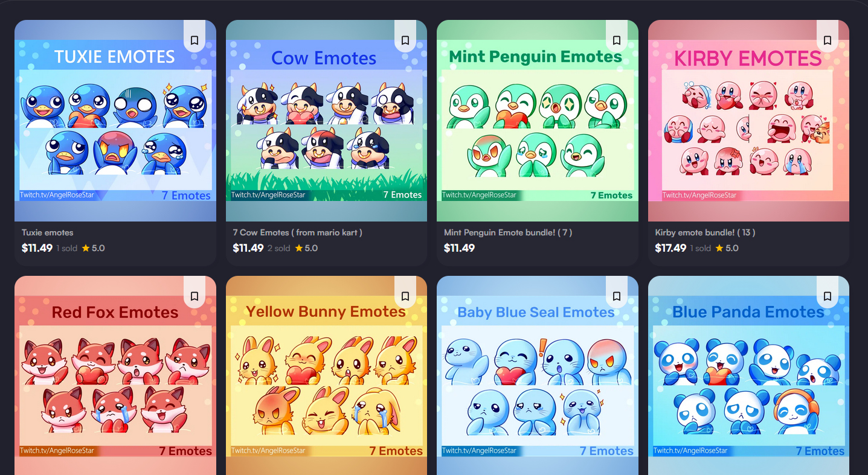Click the 5.0 star rating on Cow Emotes

tap(306, 248)
